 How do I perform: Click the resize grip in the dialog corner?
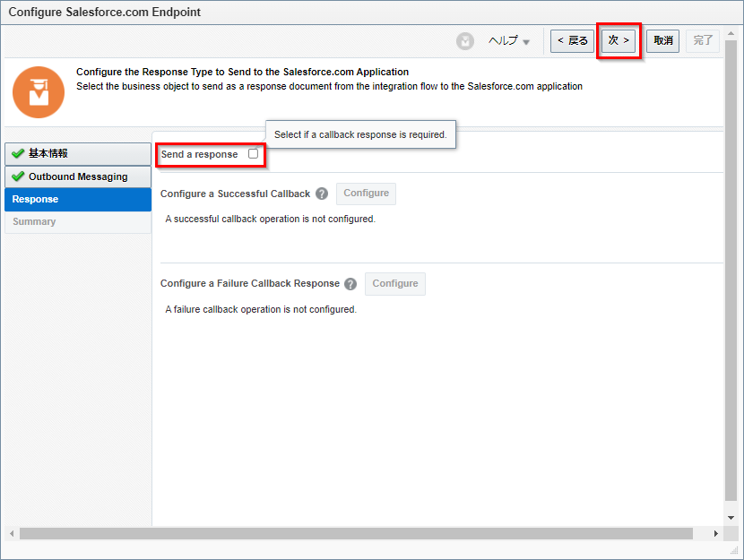click(734, 550)
